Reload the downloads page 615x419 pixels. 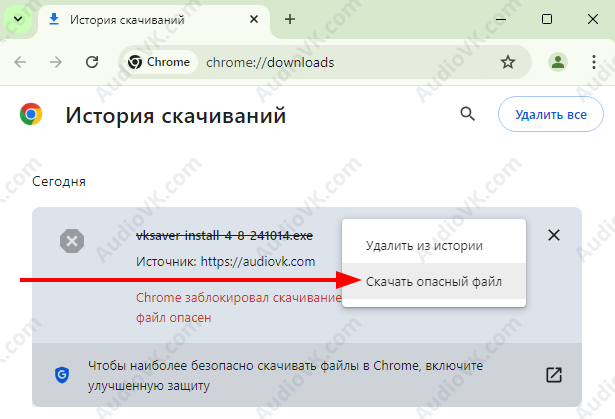(x=92, y=62)
